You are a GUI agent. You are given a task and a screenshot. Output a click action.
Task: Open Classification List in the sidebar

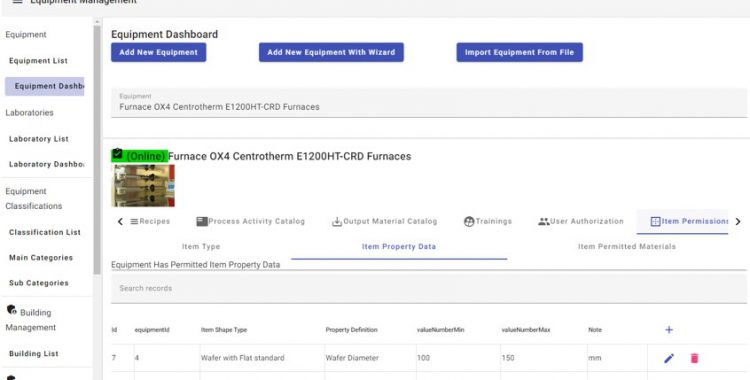(45, 232)
